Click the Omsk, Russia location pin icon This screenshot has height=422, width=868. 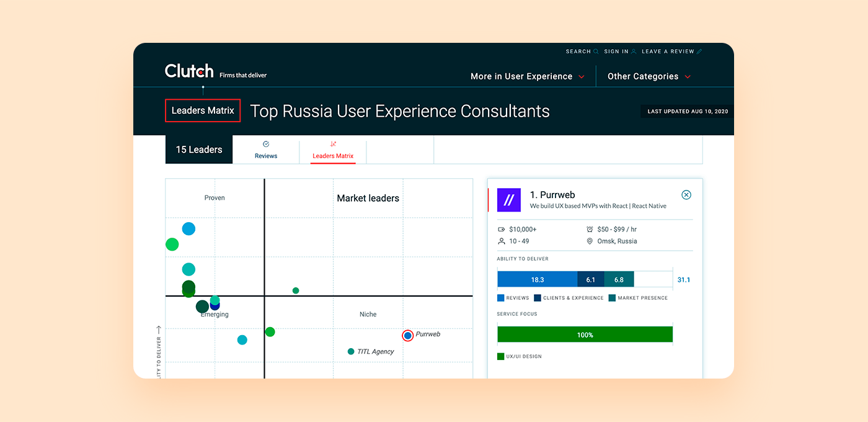pyautogui.click(x=590, y=241)
